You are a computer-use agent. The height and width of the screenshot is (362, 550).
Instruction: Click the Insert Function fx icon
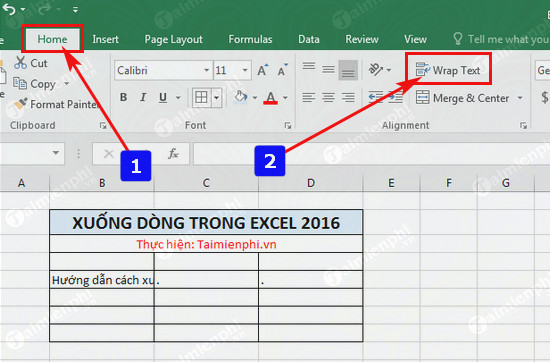pos(173,153)
